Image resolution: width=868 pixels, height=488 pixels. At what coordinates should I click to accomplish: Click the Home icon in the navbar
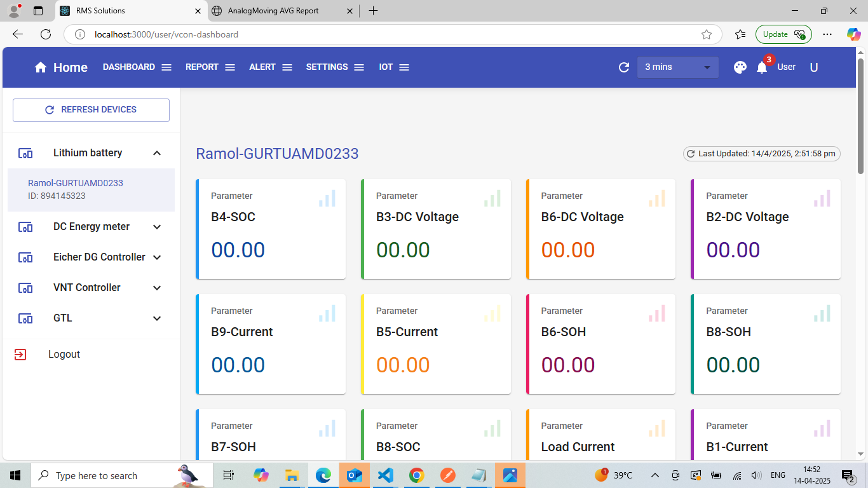coord(41,67)
